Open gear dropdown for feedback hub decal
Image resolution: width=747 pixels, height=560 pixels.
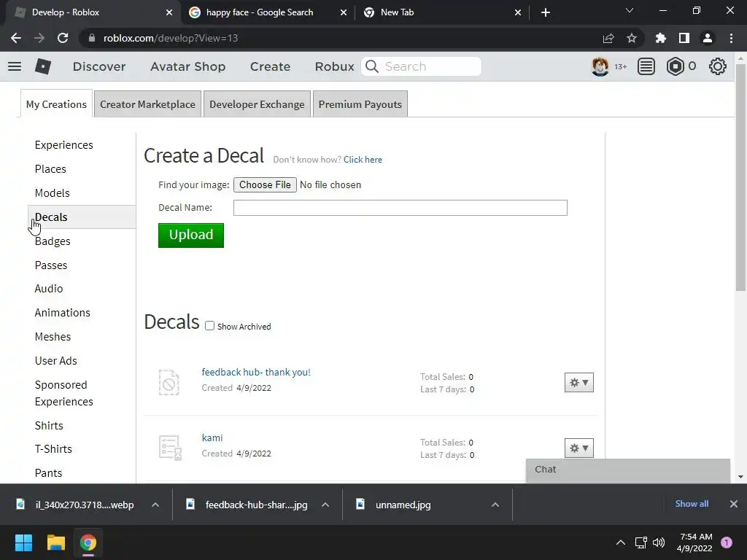578,382
